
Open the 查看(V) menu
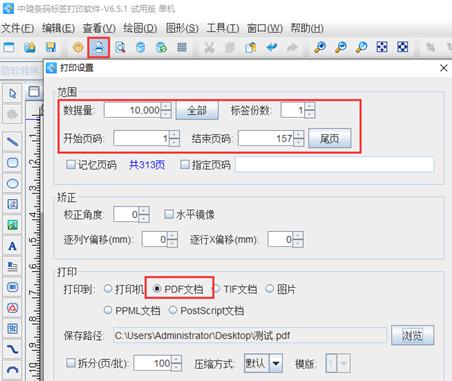(99, 28)
